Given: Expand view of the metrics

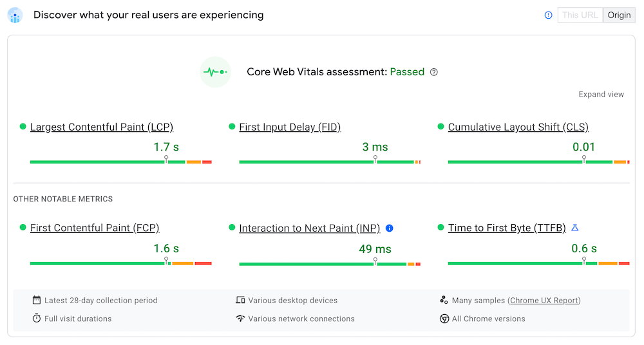Looking at the screenshot, I should pyautogui.click(x=601, y=94).
